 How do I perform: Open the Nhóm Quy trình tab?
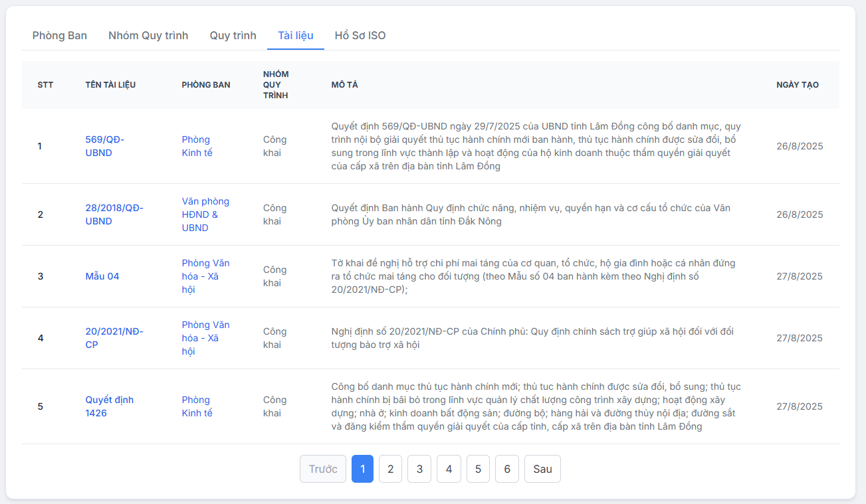(148, 35)
